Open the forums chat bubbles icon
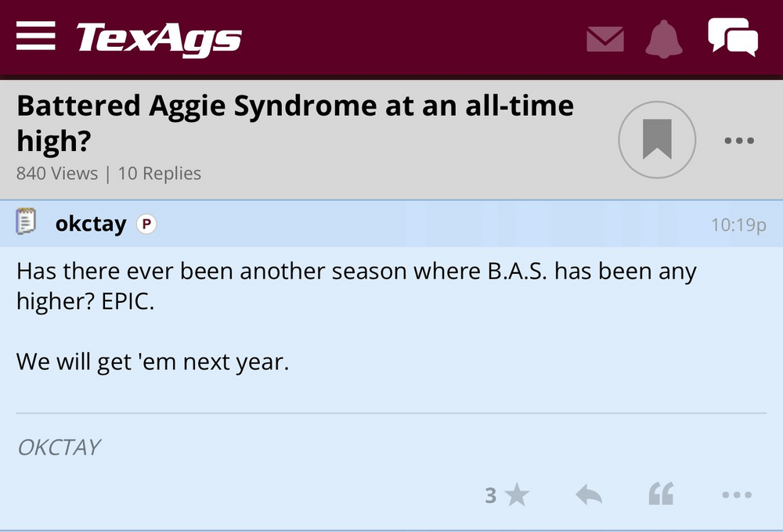 pos(732,37)
